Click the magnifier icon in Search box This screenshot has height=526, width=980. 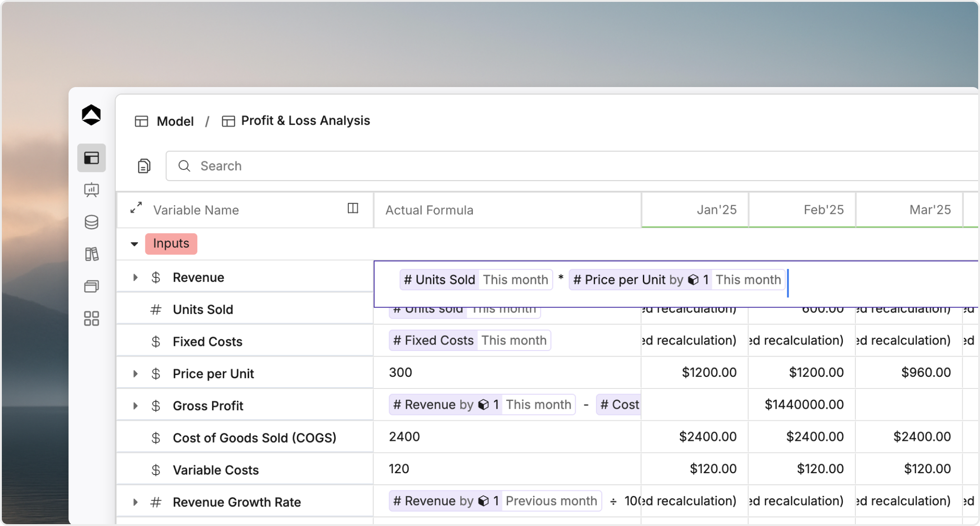tap(184, 166)
